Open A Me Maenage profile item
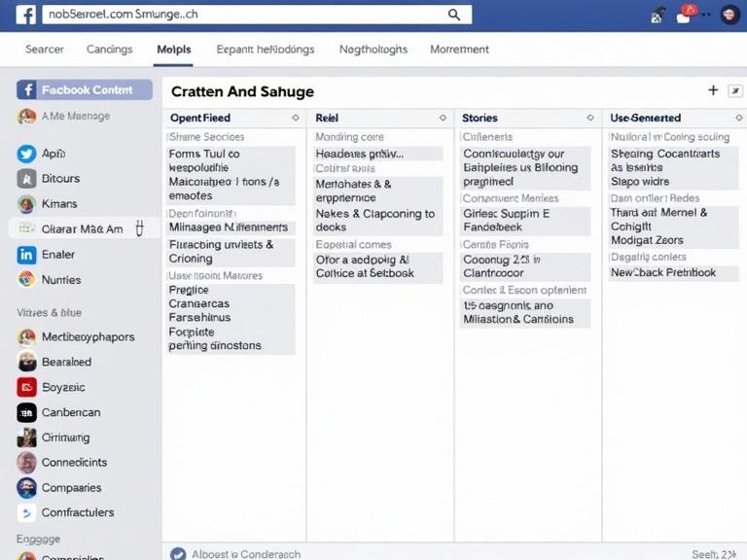Screen dimensions: 747x560 point(64,116)
